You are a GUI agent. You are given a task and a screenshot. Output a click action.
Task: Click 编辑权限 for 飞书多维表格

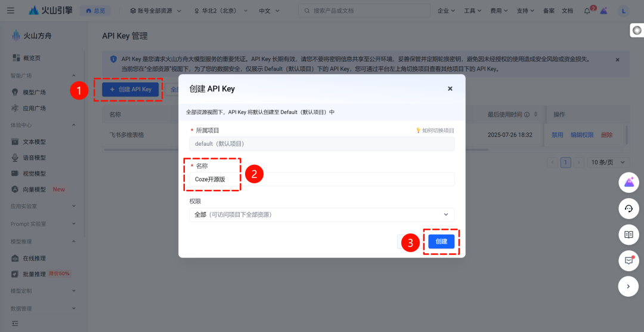coord(582,135)
